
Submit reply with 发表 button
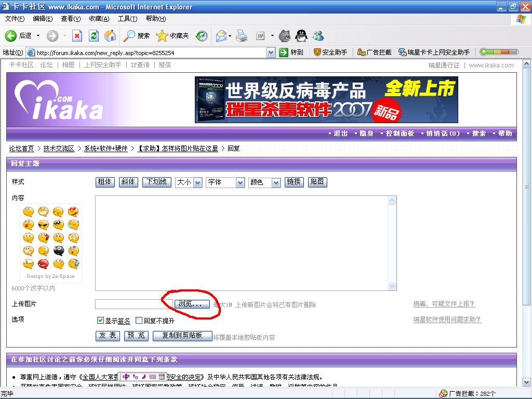click(108, 336)
